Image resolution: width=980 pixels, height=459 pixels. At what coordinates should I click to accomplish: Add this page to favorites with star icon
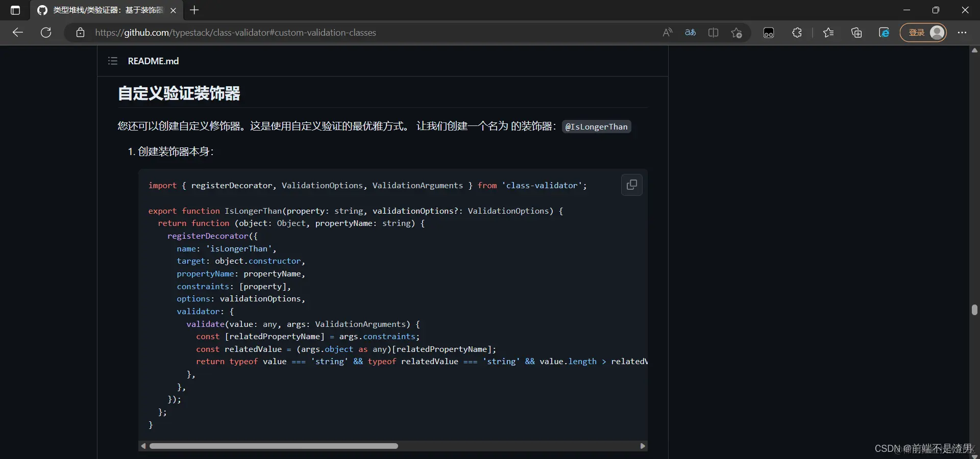pos(736,33)
